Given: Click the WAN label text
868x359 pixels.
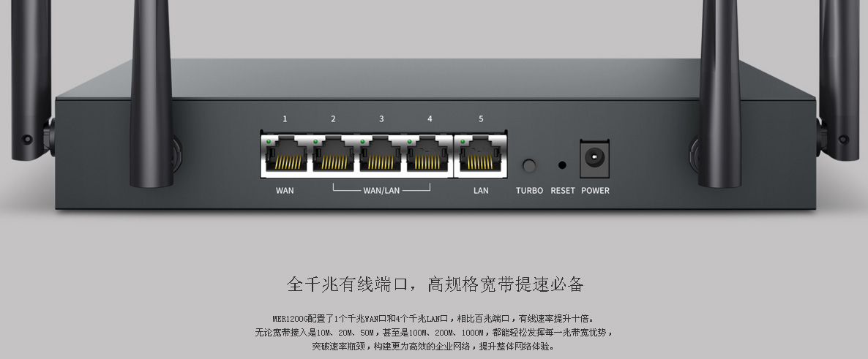Looking at the screenshot, I should (285, 191).
